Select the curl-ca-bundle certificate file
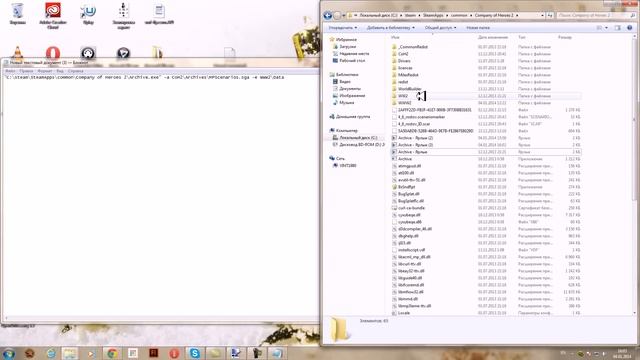Viewport: 640px width, 360px height. (x=411, y=208)
